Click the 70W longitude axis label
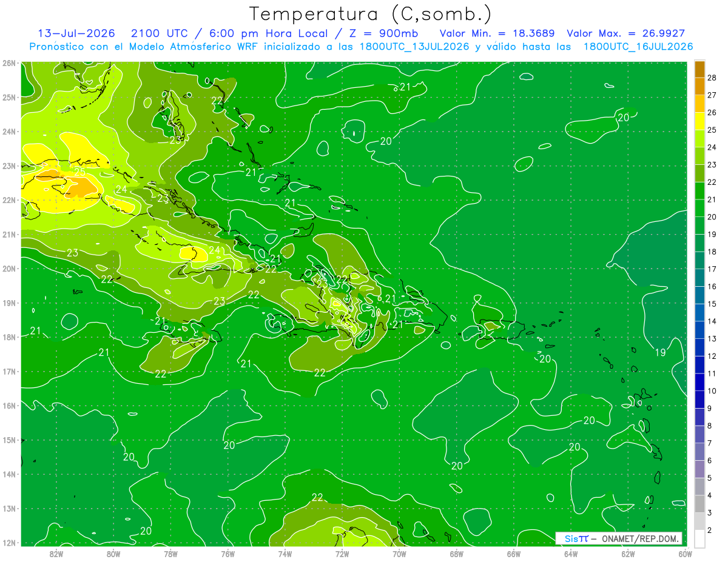 399,554
